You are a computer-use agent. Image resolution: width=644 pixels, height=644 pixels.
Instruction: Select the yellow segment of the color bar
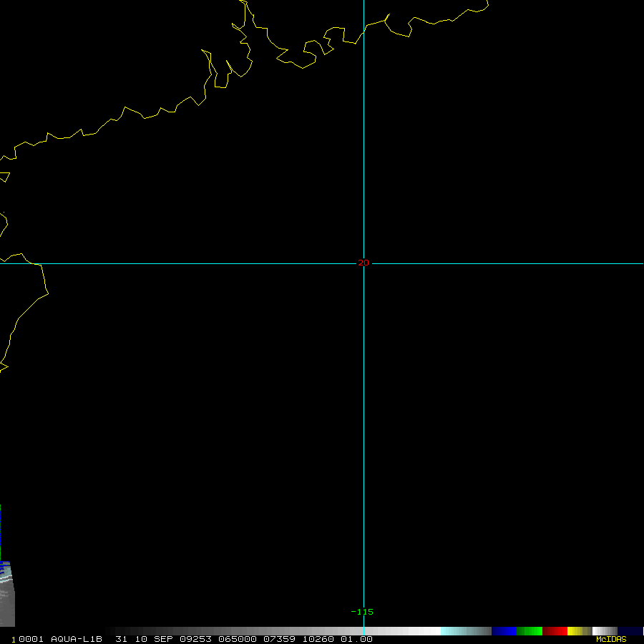[x=580, y=631]
